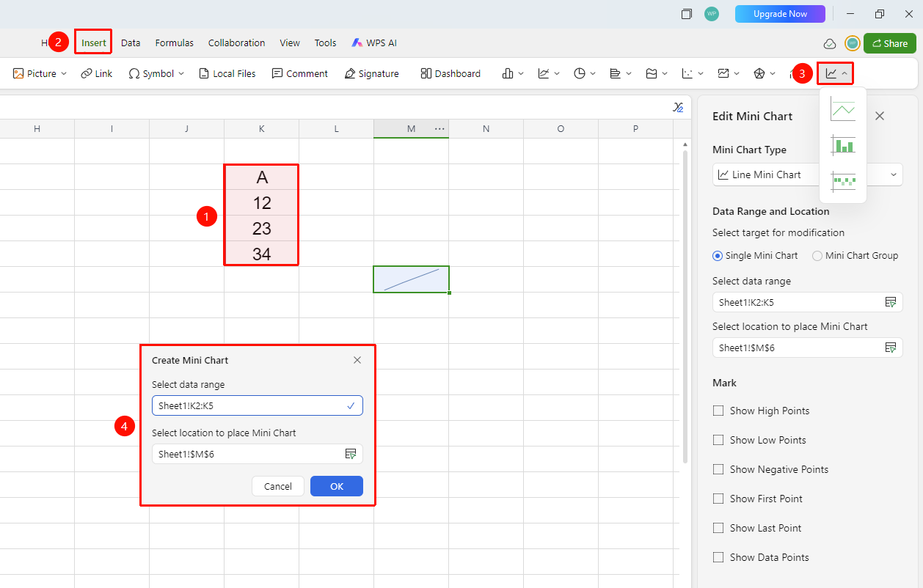This screenshot has height=588, width=923.
Task: Pick the Win/Loss Mini Chart option in the popup
Action: pos(843,180)
